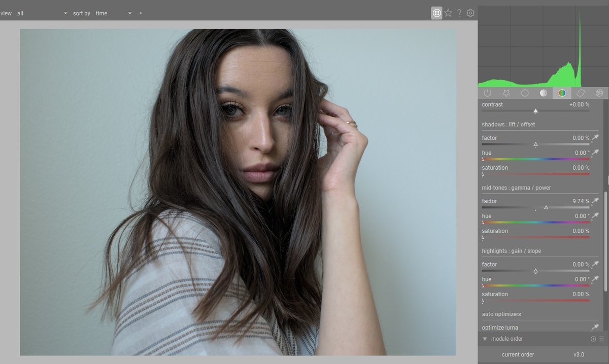Open the view 'all' dropdown
Image resolution: width=609 pixels, height=364 pixels.
coord(42,13)
